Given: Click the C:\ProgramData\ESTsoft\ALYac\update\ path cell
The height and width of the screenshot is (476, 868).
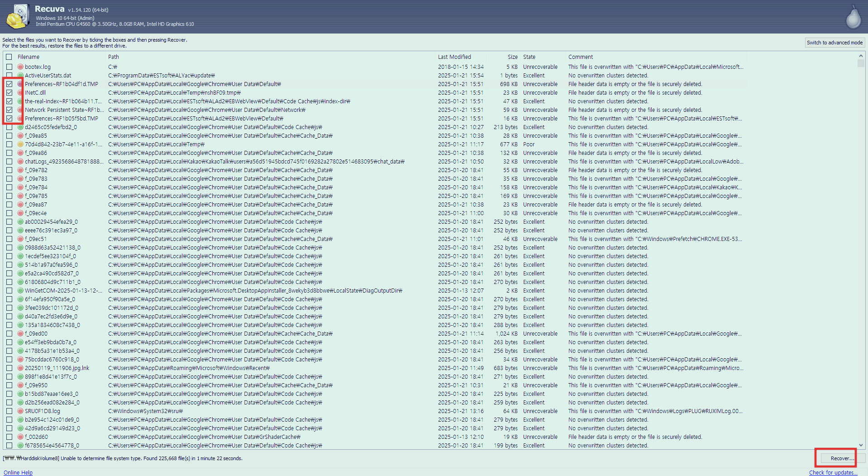Looking at the screenshot, I should click(162, 76).
